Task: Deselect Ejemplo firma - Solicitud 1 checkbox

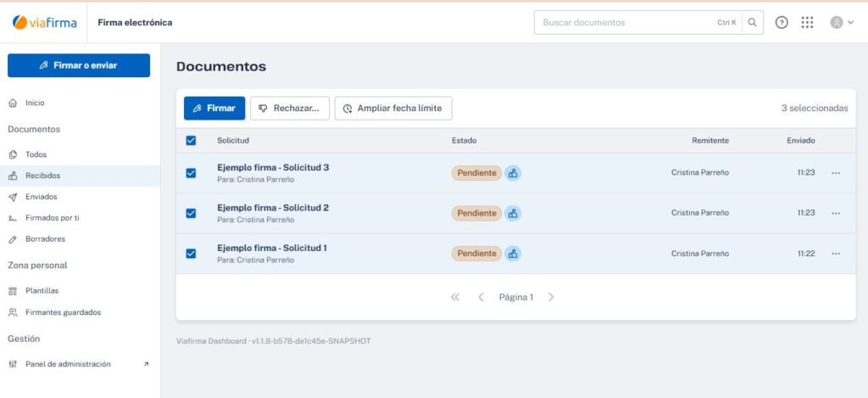Action: tap(191, 254)
